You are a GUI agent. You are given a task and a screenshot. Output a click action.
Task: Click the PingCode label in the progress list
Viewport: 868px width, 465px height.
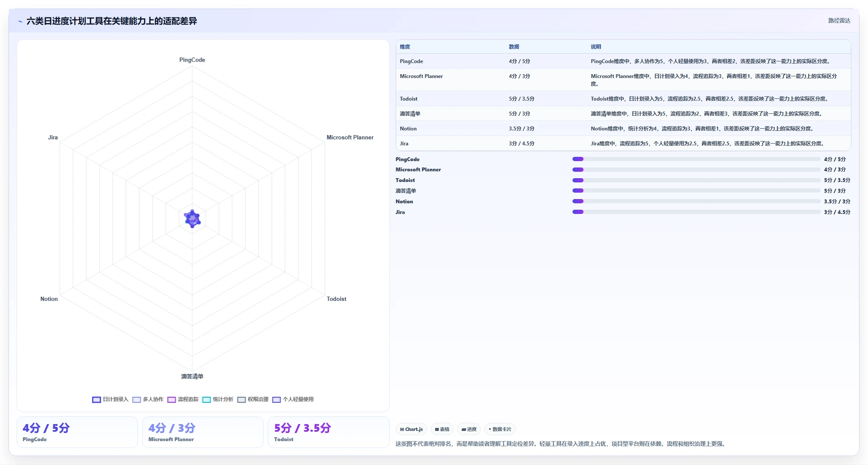pos(408,159)
